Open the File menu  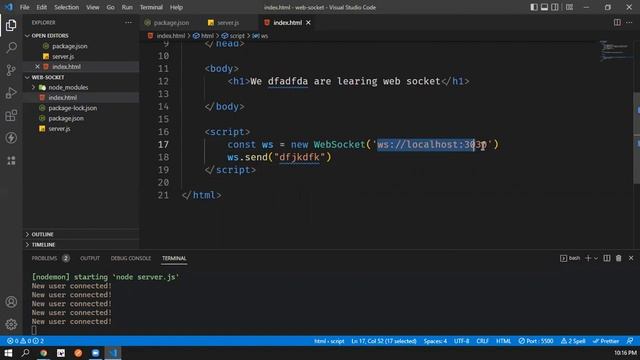[x=24, y=7]
